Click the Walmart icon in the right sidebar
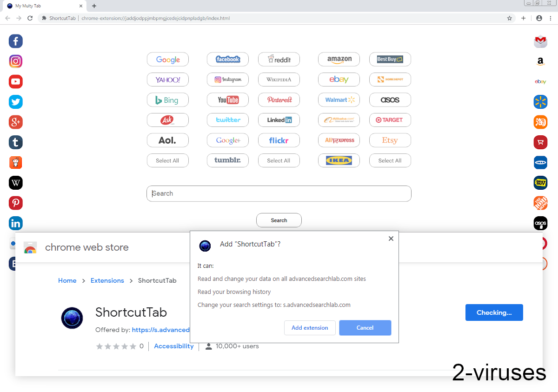Image resolution: width=558 pixels, height=392 pixels. pos(540,101)
